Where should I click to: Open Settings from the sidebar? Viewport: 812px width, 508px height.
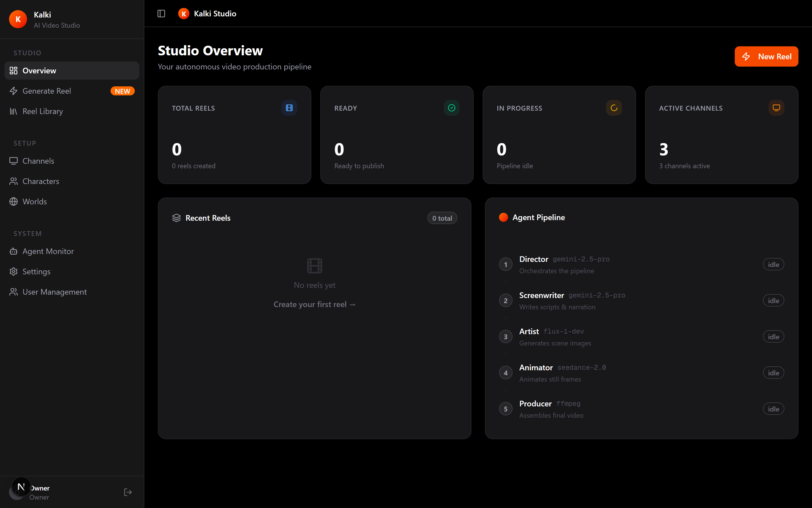pyautogui.click(x=72, y=271)
